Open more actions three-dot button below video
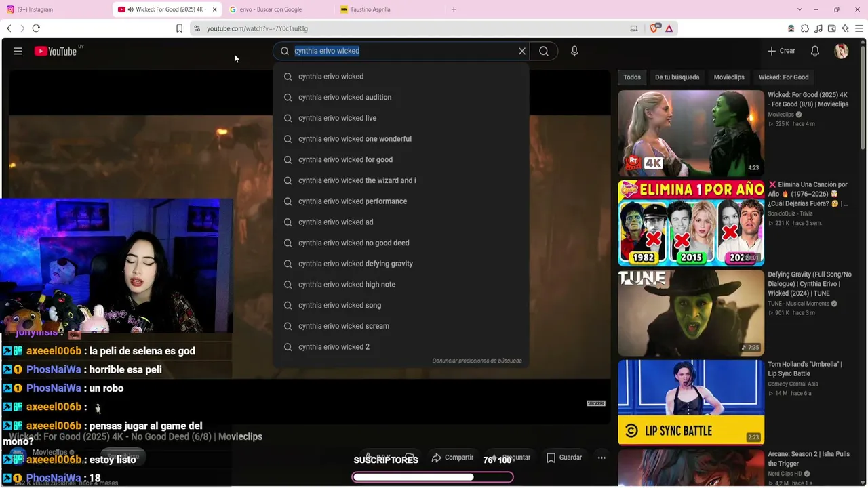Image resolution: width=868 pixels, height=488 pixels. [x=601, y=457]
